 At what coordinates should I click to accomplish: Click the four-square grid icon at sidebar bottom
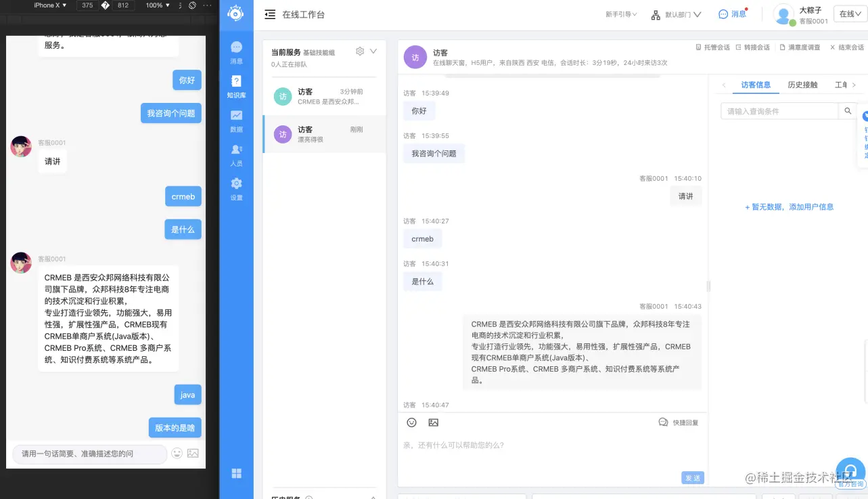[x=236, y=473]
